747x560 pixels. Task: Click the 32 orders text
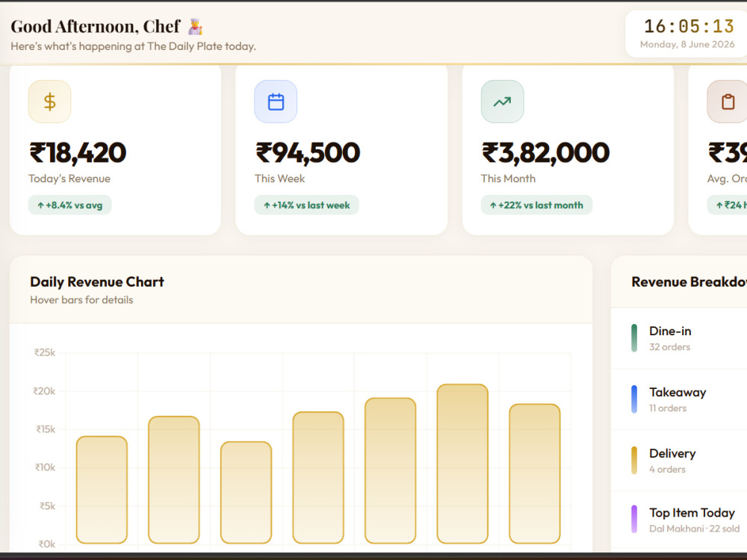click(669, 347)
